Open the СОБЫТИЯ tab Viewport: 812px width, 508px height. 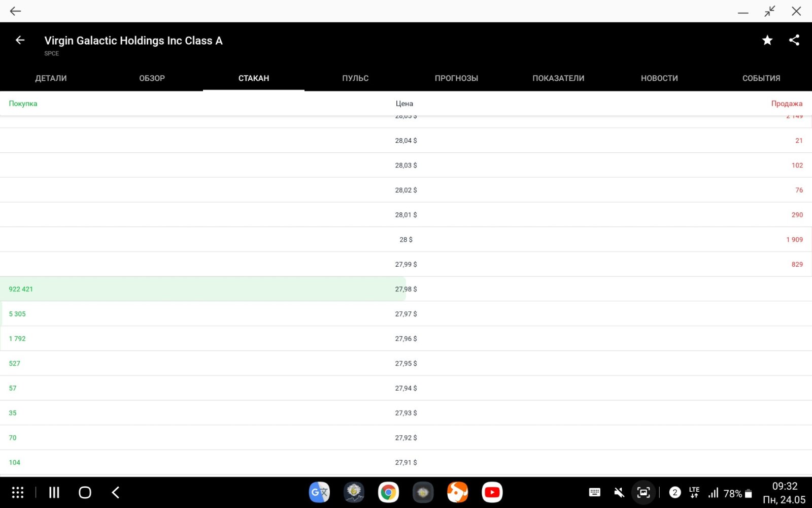tap(761, 78)
